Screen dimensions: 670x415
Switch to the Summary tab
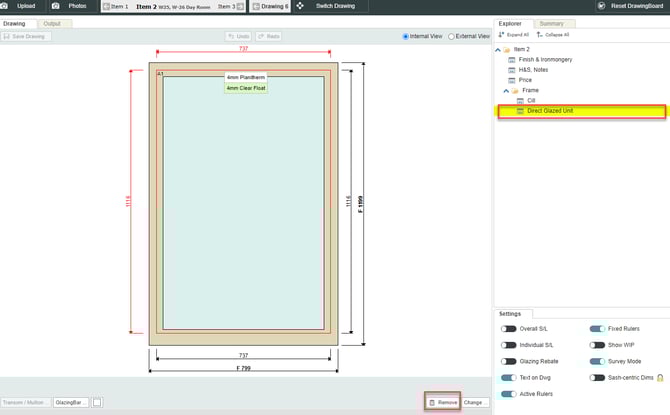click(551, 23)
